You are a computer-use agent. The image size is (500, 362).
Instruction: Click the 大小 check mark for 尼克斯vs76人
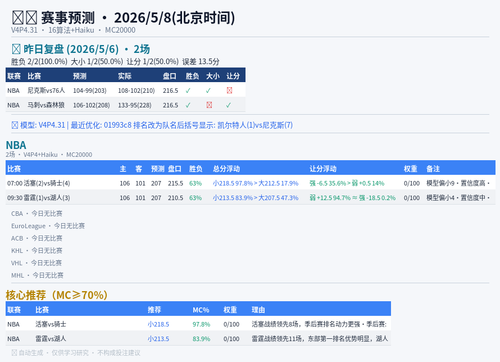pyautogui.click(x=208, y=91)
